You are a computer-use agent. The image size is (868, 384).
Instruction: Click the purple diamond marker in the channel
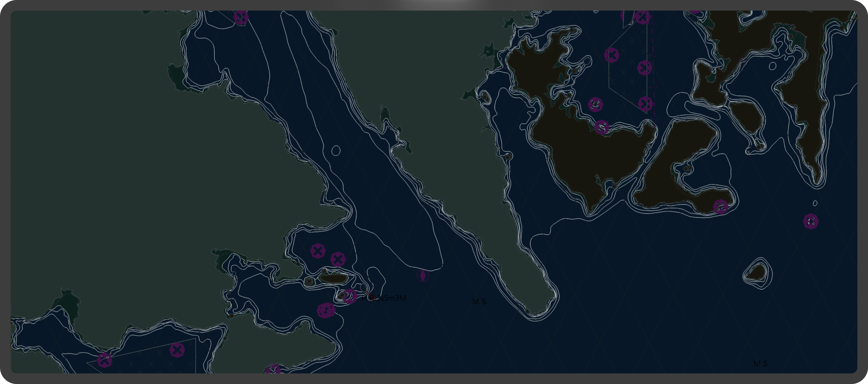coord(423,276)
